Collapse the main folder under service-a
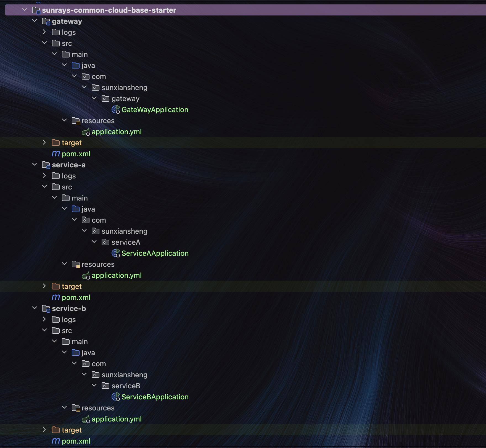The image size is (486, 448). [54, 198]
